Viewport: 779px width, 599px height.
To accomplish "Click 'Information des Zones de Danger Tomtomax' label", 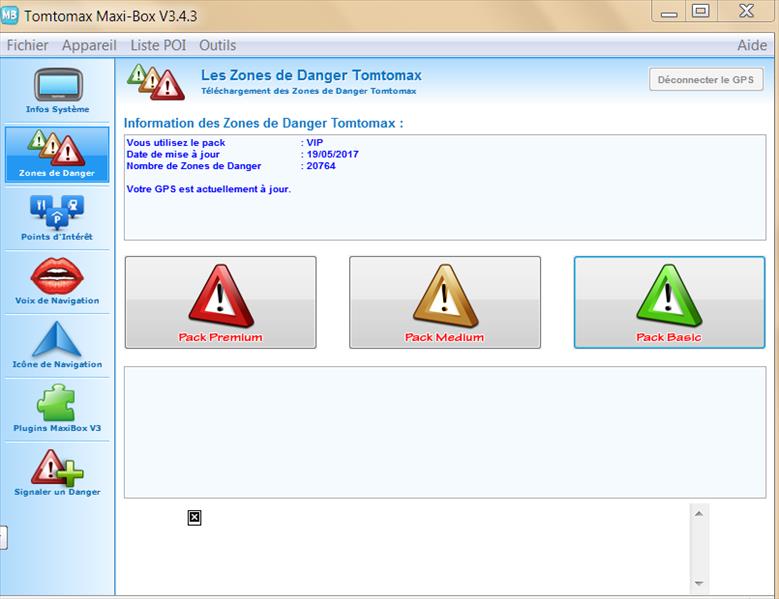I will click(263, 123).
